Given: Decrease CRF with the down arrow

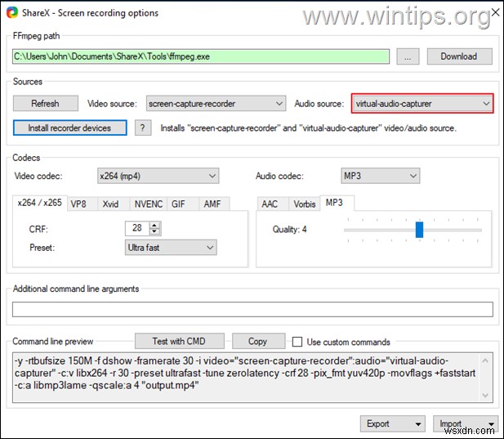Looking at the screenshot, I should 154,231.
